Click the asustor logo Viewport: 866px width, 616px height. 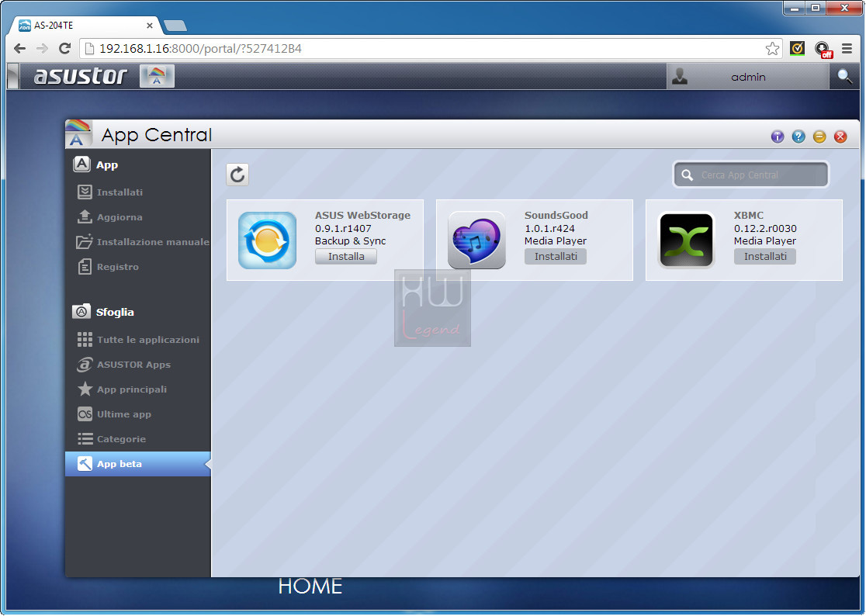coord(81,76)
